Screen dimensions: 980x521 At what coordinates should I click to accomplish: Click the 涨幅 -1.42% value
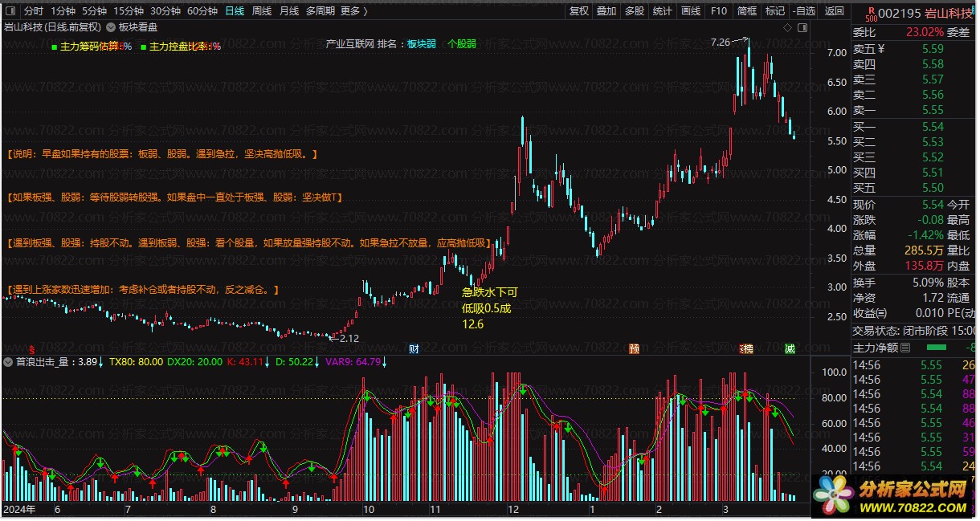click(925, 235)
